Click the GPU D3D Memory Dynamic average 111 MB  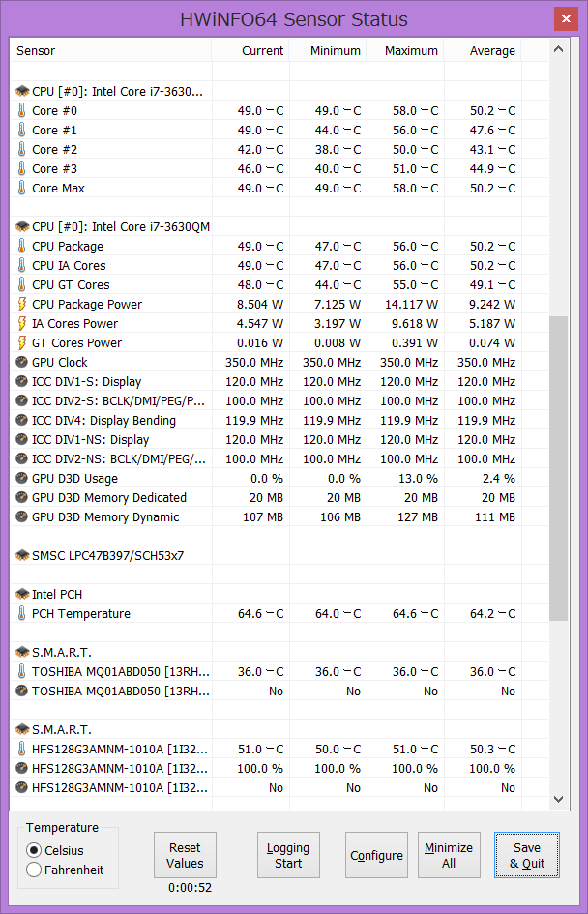tap(495, 516)
